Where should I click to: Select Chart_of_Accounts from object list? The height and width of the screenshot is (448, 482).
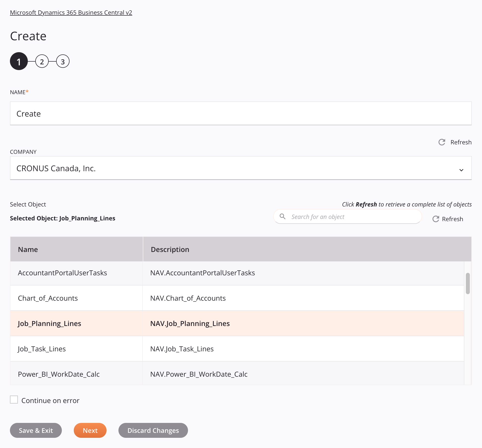[48, 298]
